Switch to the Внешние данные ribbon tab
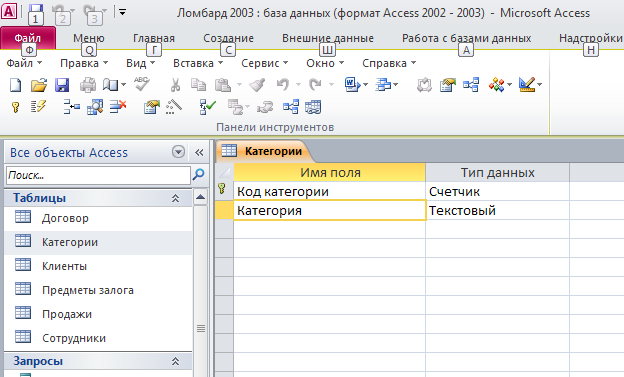 pyautogui.click(x=328, y=38)
